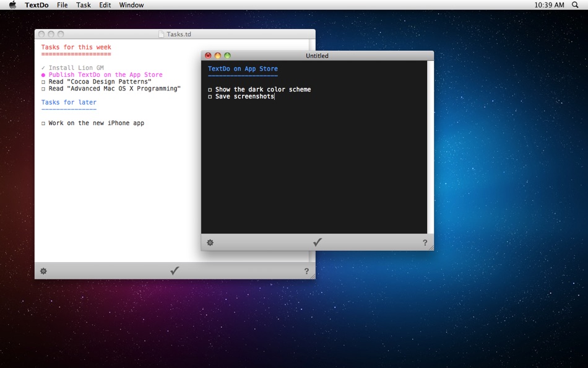Open the Edit menu

tap(105, 5)
